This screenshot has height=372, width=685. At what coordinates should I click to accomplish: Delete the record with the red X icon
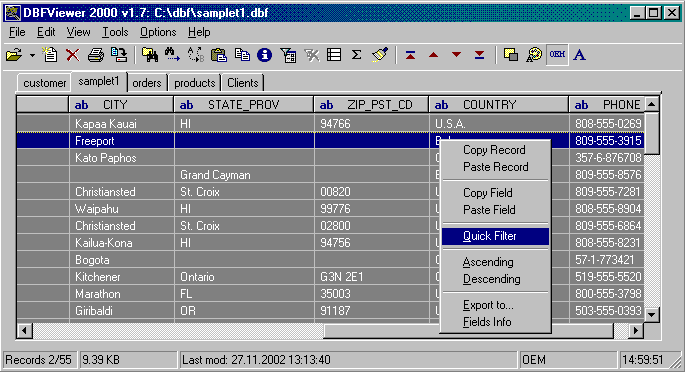pos(73,55)
